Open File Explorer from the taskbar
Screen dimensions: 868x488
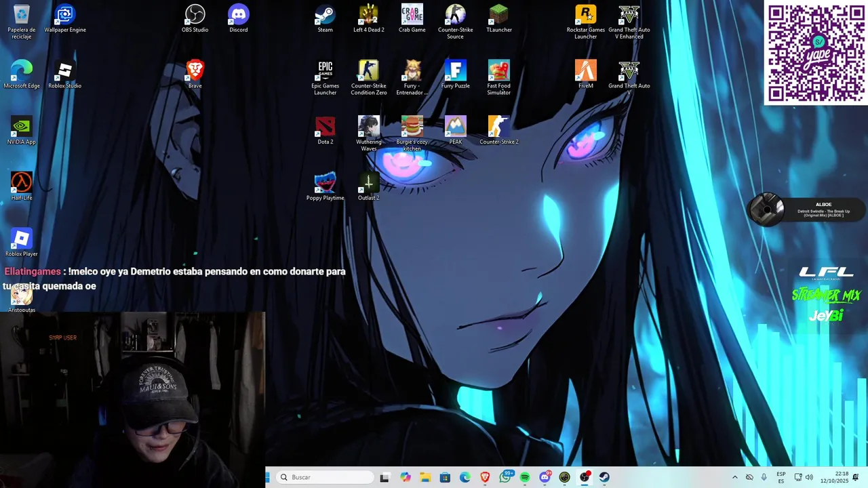[425, 477]
